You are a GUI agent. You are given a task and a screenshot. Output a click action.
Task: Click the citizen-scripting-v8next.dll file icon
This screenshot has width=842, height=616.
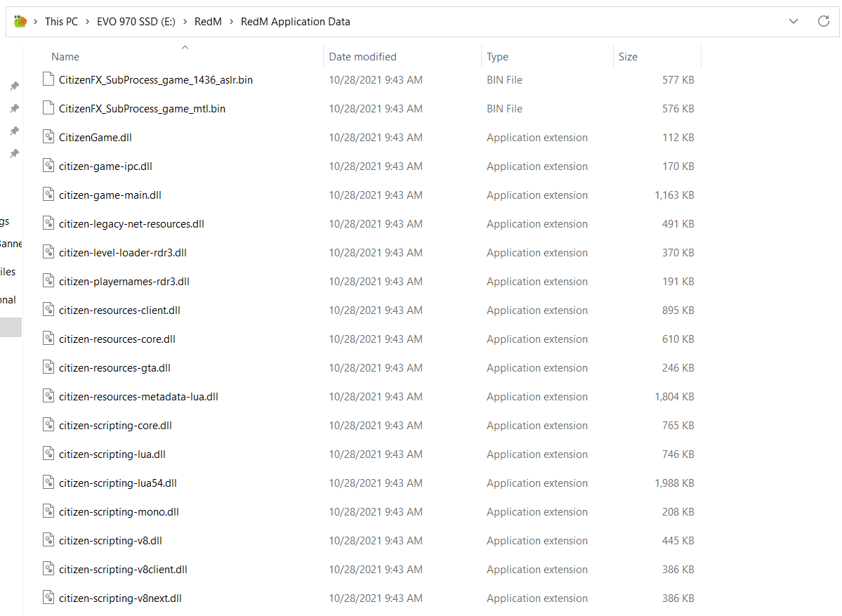coord(48,598)
